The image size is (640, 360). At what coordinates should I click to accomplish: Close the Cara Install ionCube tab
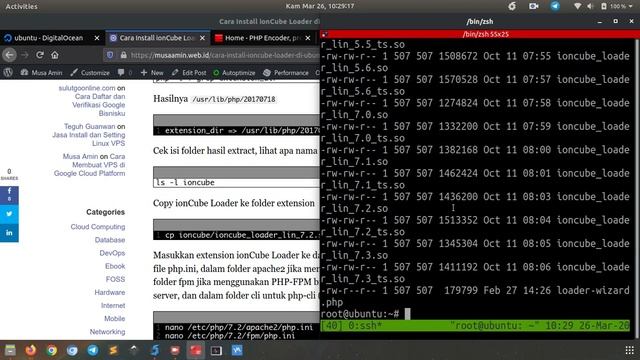click(x=202, y=38)
